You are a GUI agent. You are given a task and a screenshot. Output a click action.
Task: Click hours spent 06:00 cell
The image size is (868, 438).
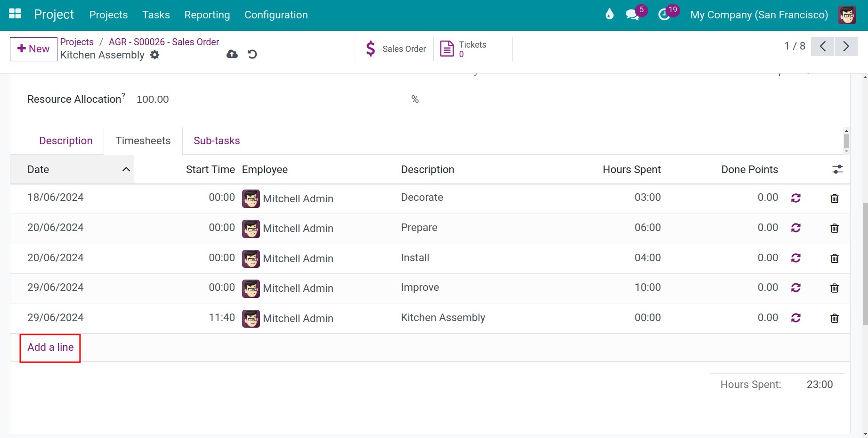(x=648, y=228)
